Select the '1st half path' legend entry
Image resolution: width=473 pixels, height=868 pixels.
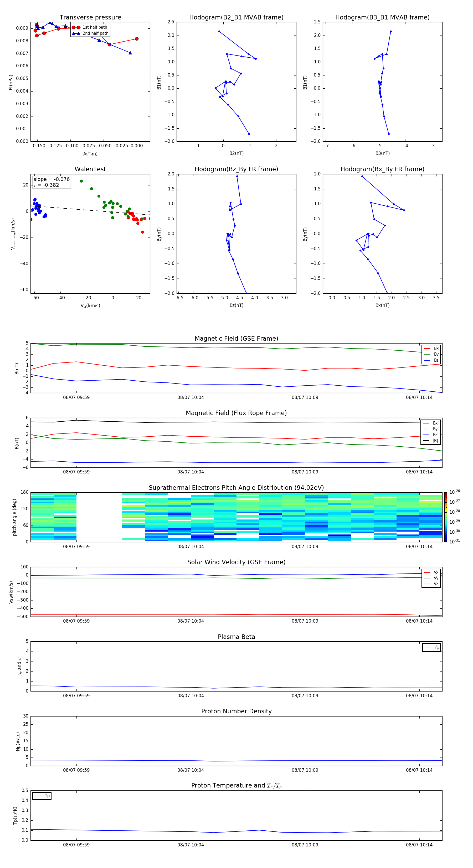tap(90, 27)
